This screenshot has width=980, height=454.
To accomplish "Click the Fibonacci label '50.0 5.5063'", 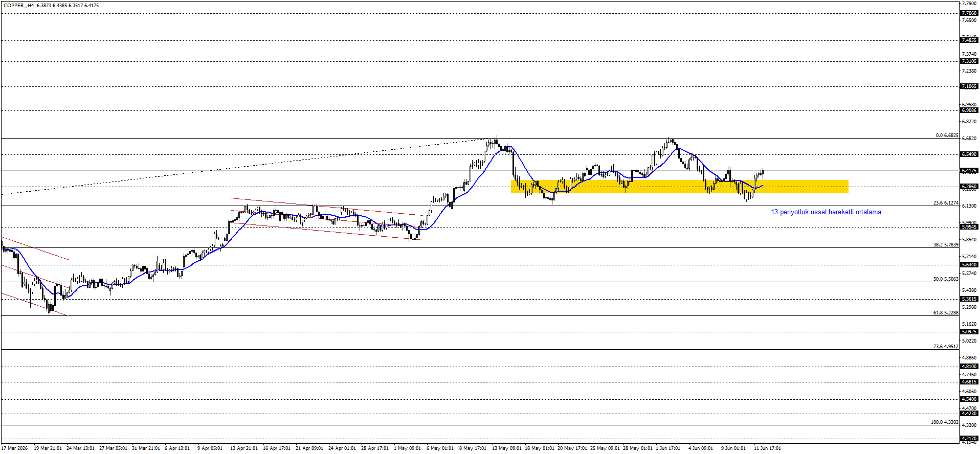I will tap(946, 279).
